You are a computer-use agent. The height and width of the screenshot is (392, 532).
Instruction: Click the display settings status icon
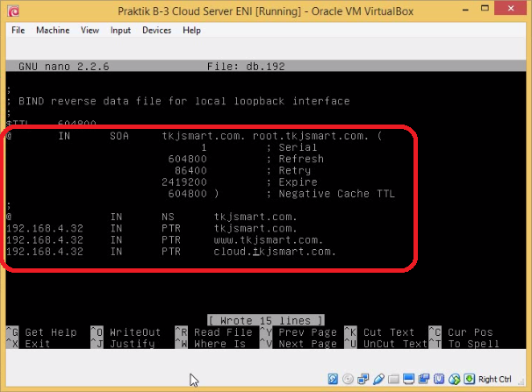(408, 379)
